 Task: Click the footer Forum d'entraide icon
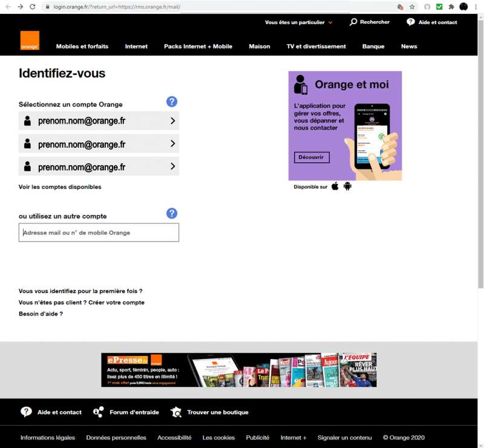pyautogui.click(x=99, y=412)
